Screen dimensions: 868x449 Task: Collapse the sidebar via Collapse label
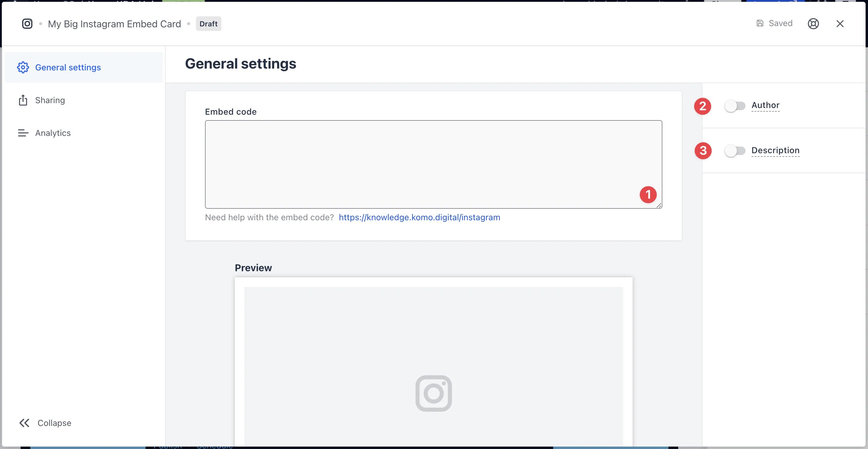[54, 423]
